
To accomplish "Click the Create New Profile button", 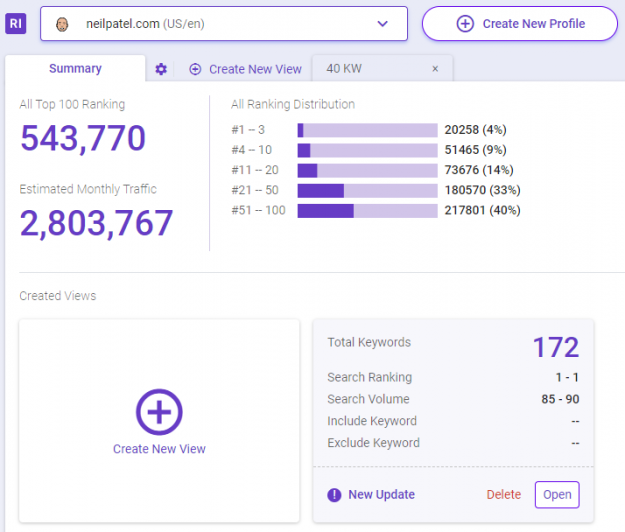I will [x=520, y=24].
